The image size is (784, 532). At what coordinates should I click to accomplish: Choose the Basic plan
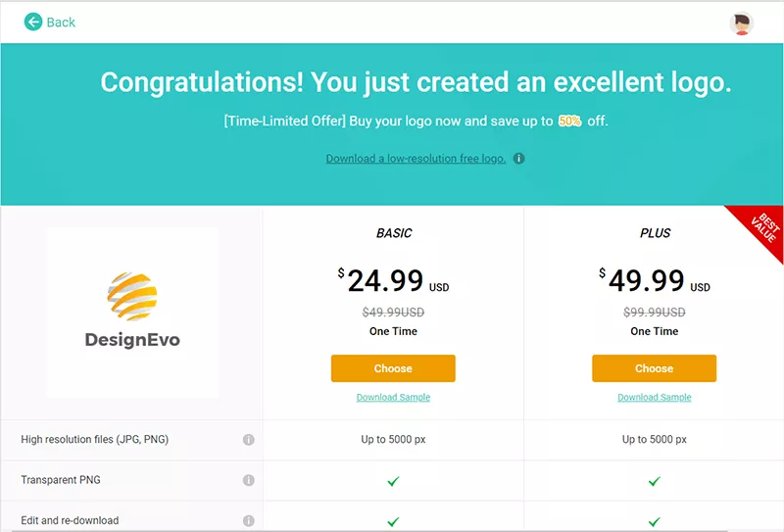pyautogui.click(x=393, y=368)
